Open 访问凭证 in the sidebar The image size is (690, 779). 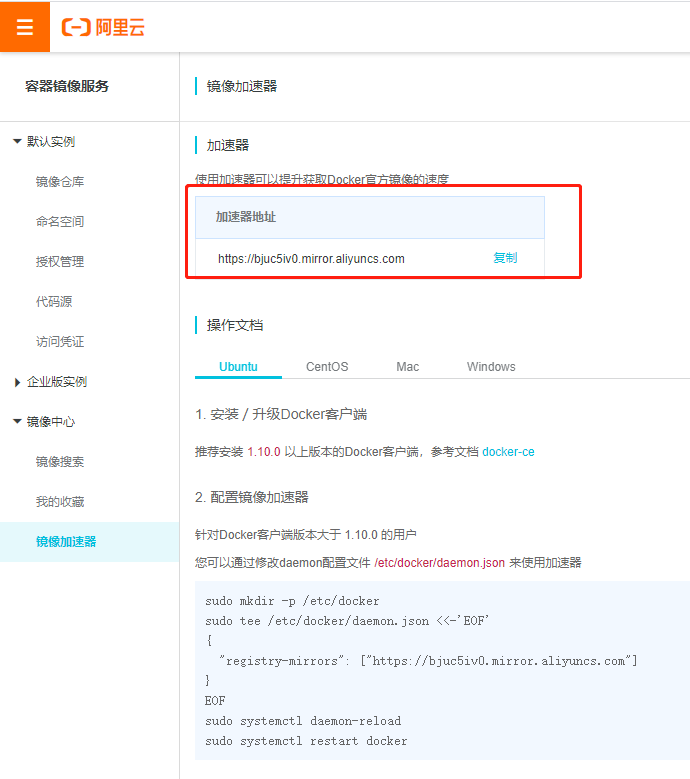60,342
